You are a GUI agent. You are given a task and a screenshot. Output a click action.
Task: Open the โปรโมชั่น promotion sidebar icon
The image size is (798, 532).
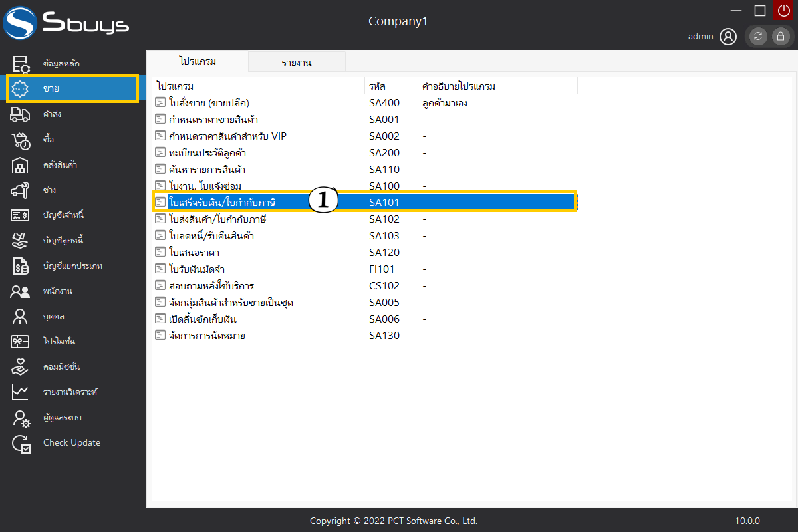click(21, 342)
